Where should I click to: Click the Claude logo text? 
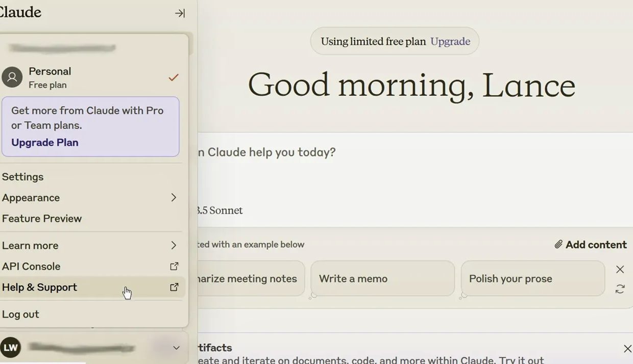19,12
